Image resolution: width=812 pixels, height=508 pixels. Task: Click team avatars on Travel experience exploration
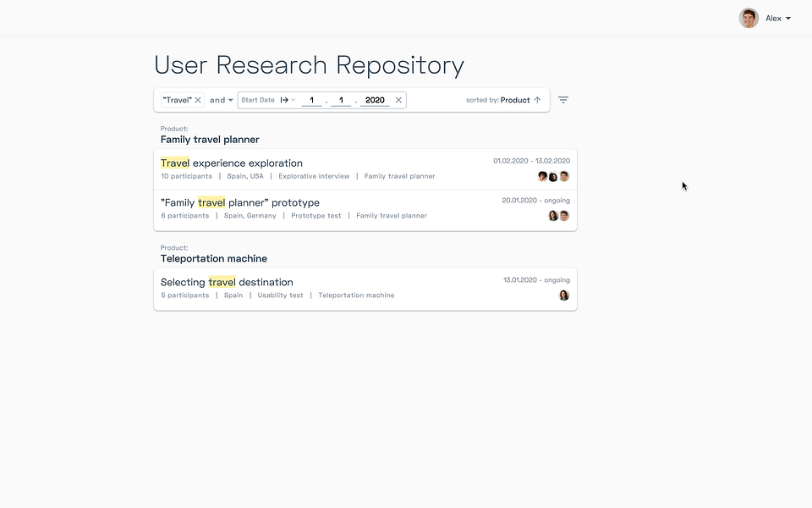coord(553,176)
